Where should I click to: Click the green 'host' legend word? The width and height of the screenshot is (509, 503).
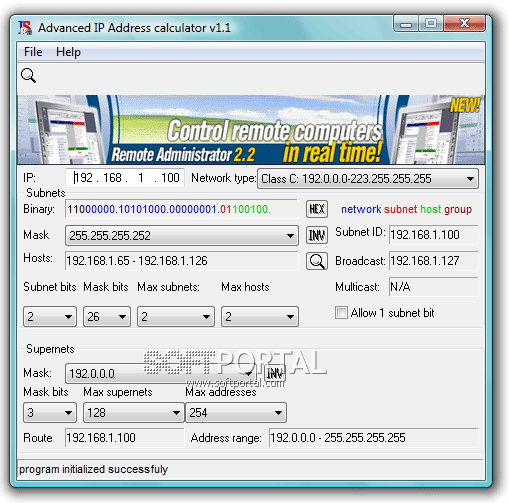click(431, 209)
